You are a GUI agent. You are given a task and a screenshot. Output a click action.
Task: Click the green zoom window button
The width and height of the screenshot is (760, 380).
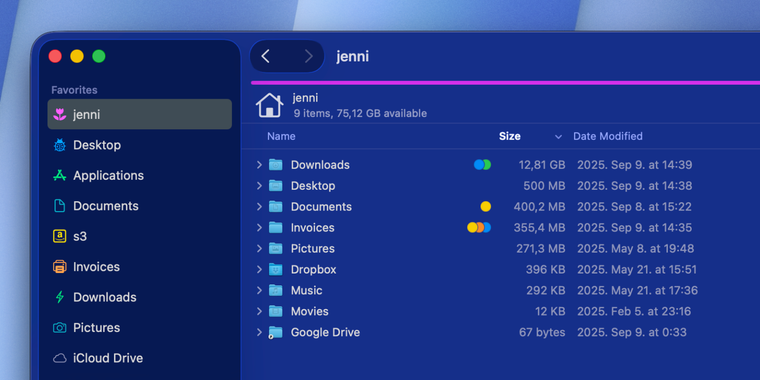(99, 56)
